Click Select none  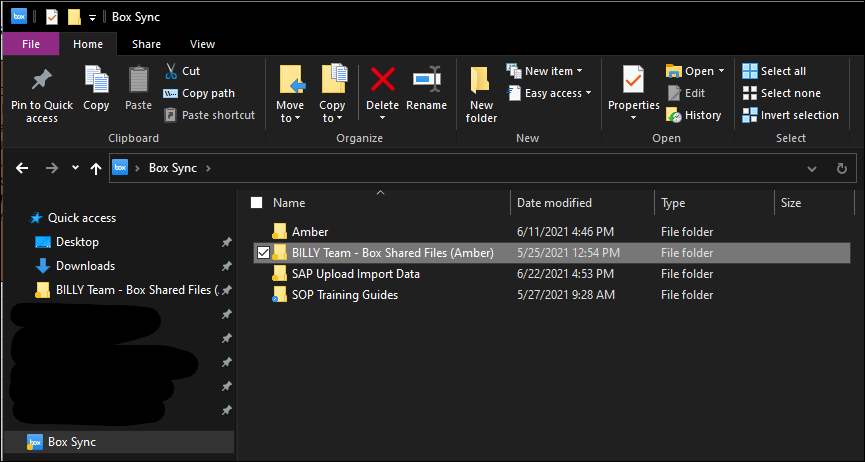coord(781,93)
